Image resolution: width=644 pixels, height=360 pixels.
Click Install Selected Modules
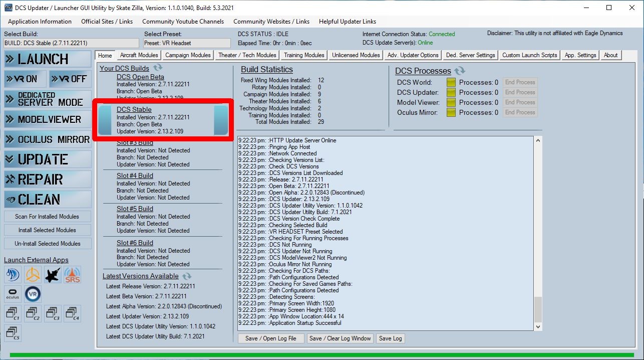pos(47,230)
